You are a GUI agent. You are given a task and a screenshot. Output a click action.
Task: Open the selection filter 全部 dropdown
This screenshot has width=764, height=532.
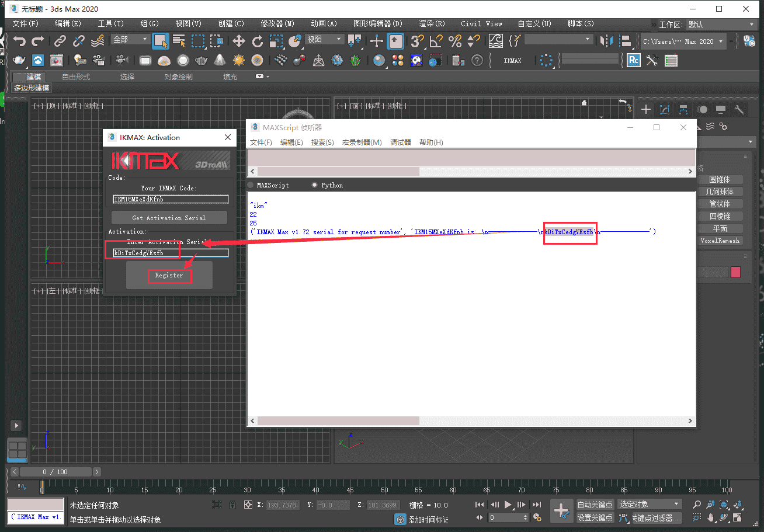click(130, 39)
